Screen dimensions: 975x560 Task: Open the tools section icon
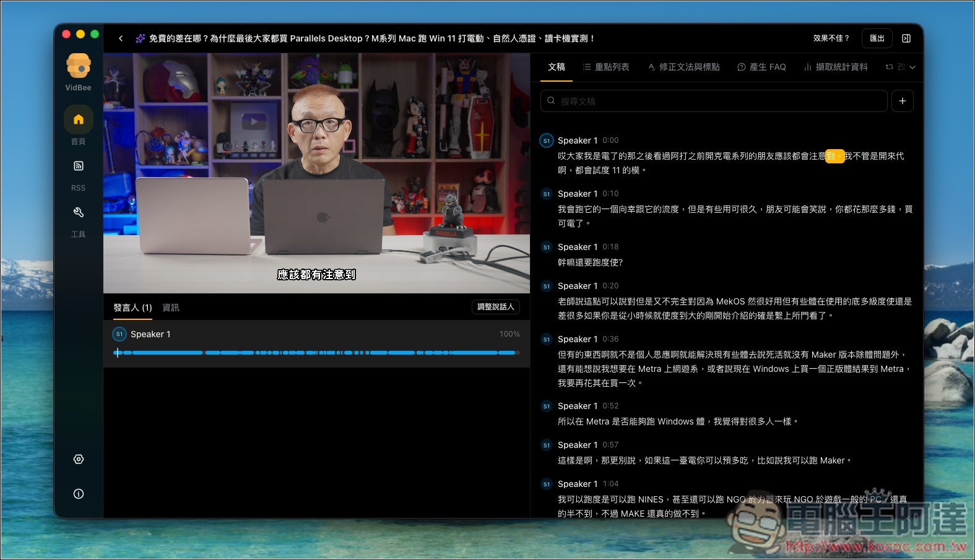point(79,212)
